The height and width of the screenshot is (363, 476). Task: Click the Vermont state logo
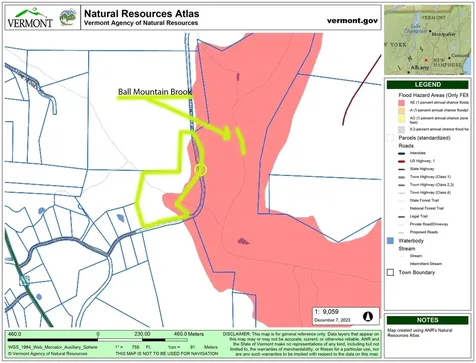tap(30, 17)
